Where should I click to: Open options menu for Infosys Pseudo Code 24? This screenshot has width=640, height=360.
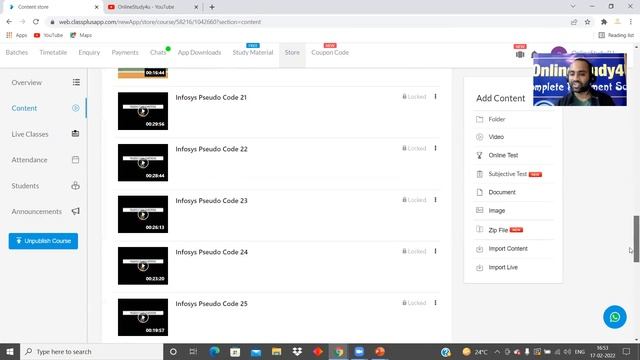point(436,251)
